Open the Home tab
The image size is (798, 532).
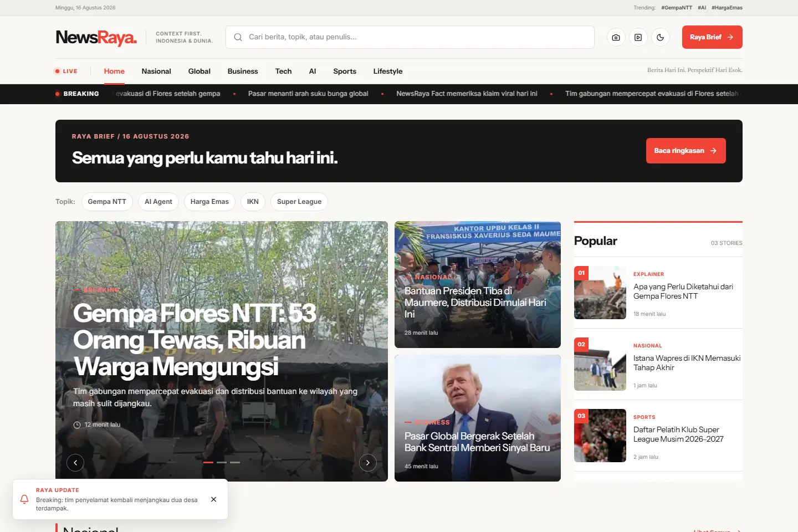pyautogui.click(x=114, y=71)
